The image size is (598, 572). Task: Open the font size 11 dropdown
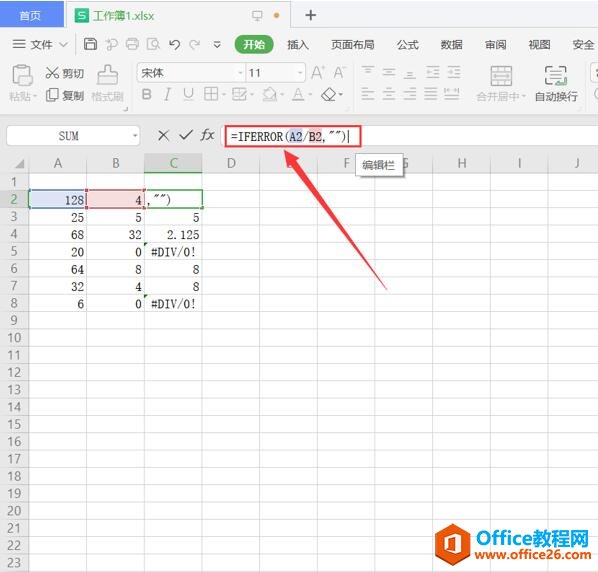point(300,73)
